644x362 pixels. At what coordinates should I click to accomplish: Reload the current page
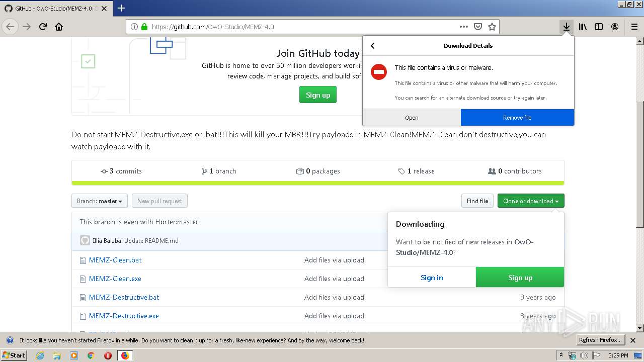(43, 27)
